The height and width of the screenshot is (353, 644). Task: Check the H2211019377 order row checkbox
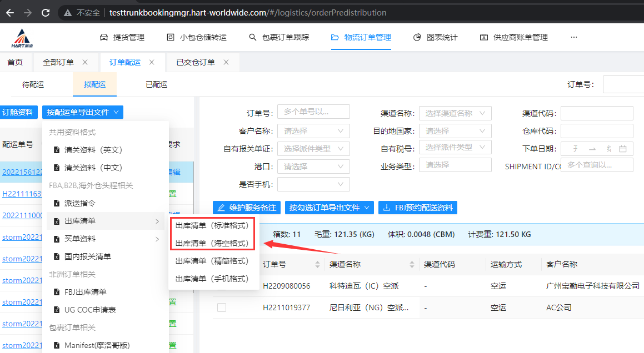222,307
